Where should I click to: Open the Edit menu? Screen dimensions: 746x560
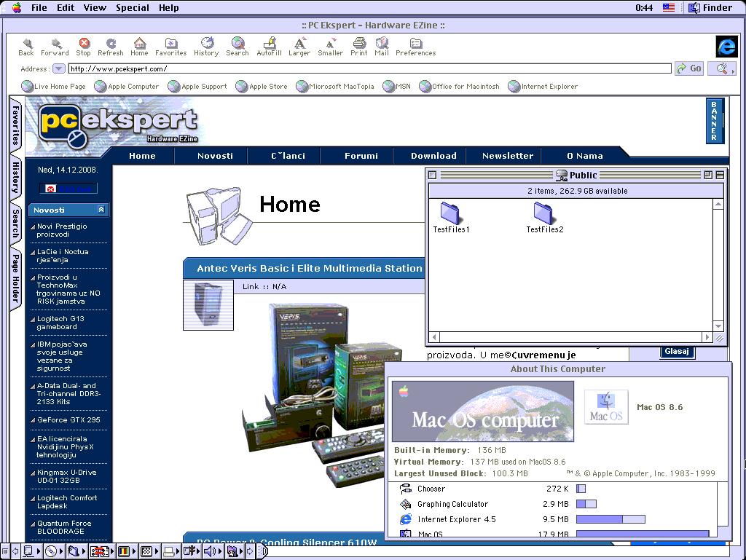[x=66, y=7]
